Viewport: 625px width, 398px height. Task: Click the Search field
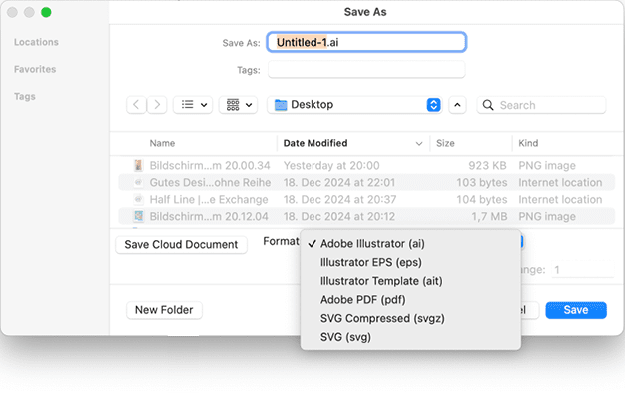coord(541,105)
